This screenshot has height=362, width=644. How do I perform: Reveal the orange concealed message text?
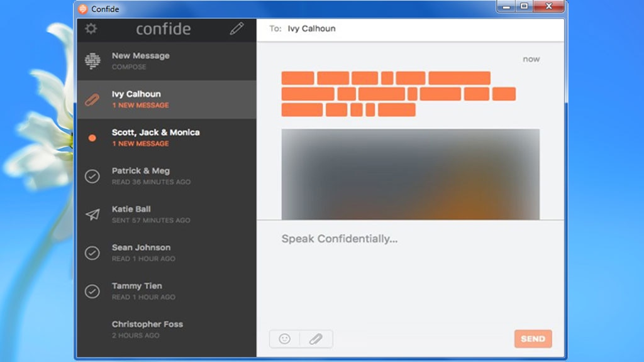click(397, 94)
